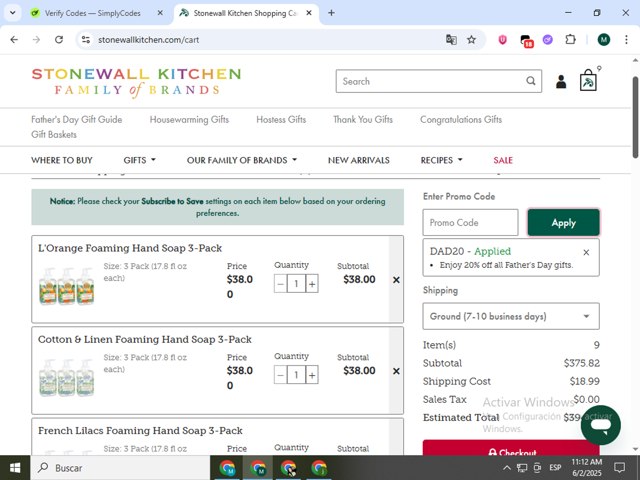Close the Verify Codes SimplyCodes tab
Image resolution: width=640 pixels, height=480 pixels.
pyautogui.click(x=160, y=13)
